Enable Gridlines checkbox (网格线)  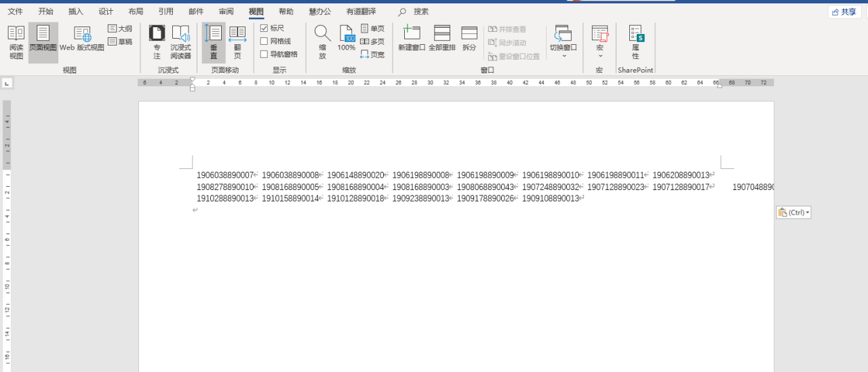276,41
